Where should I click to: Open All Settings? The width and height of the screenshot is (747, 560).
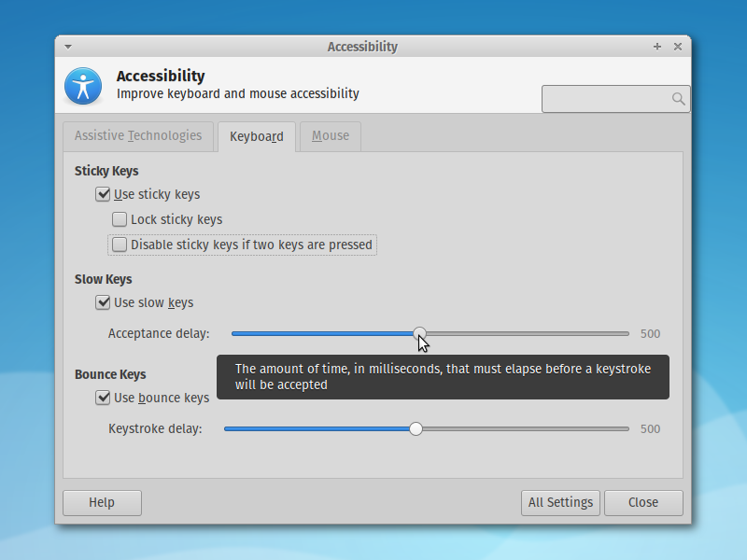(560, 502)
